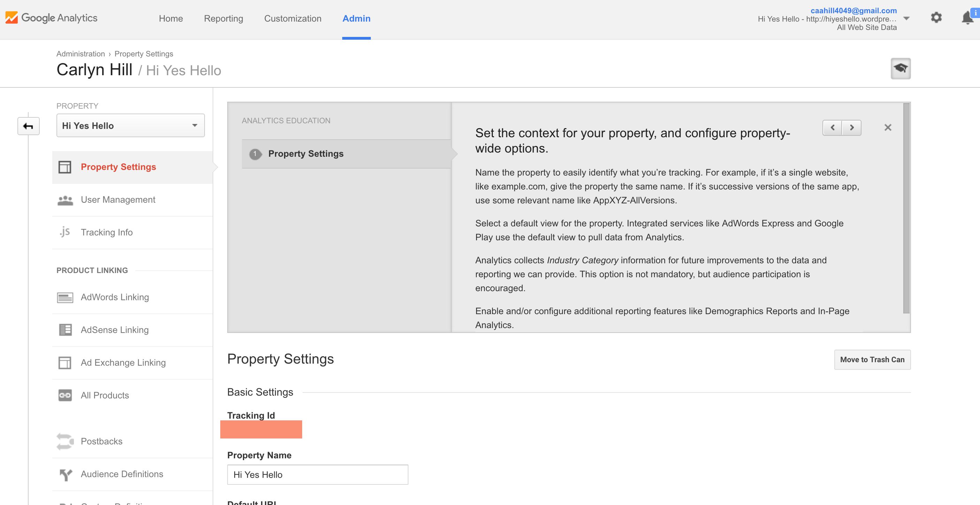980x505 pixels.
Task: Click the Postbacks arrows icon
Action: [65, 442]
